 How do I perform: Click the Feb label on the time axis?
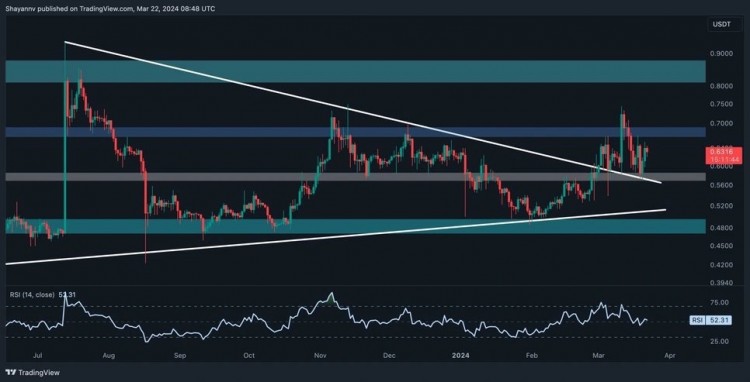pos(531,356)
